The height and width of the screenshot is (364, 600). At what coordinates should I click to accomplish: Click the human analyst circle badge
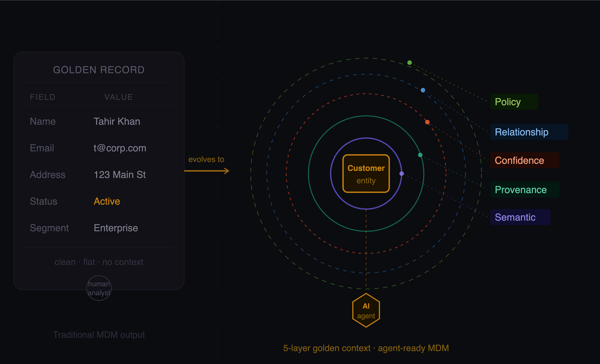[x=99, y=288]
